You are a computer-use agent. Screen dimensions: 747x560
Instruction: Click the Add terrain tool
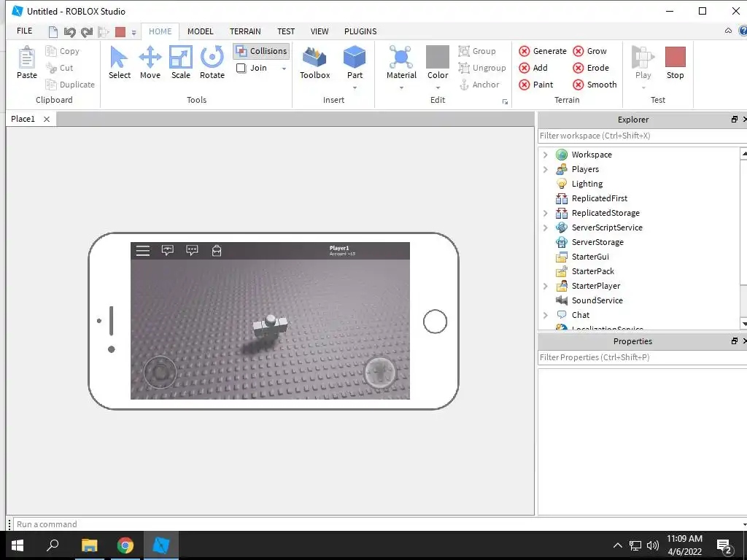click(x=533, y=68)
